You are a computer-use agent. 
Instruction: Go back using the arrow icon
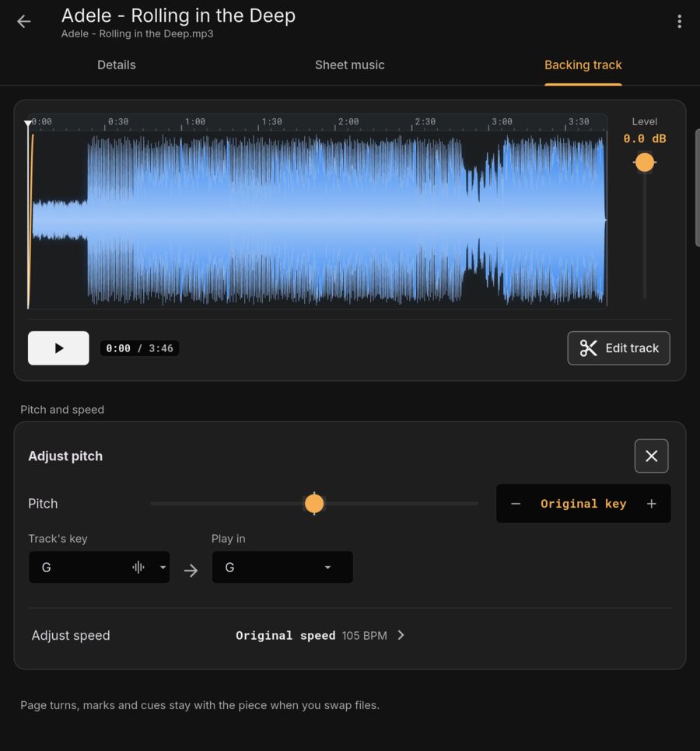[x=23, y=22]
